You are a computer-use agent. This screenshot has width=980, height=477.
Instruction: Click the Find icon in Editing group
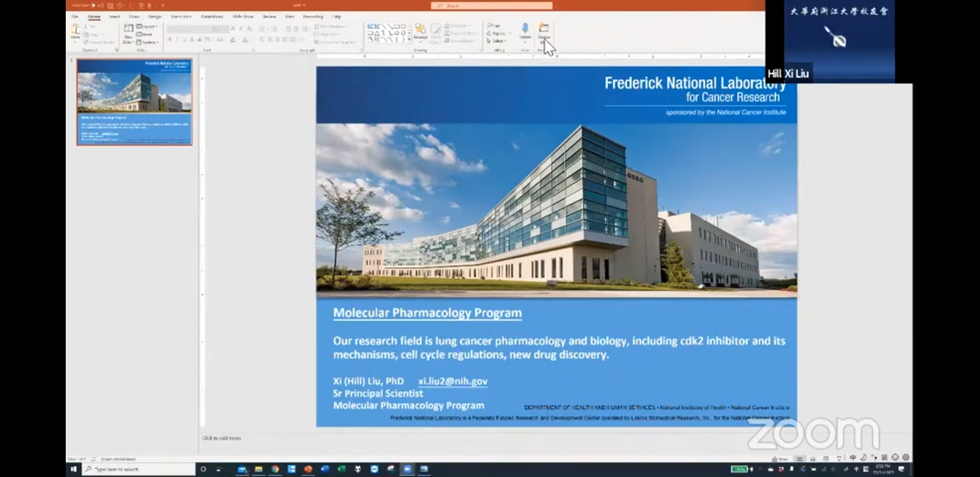click(x=494, y=26)
